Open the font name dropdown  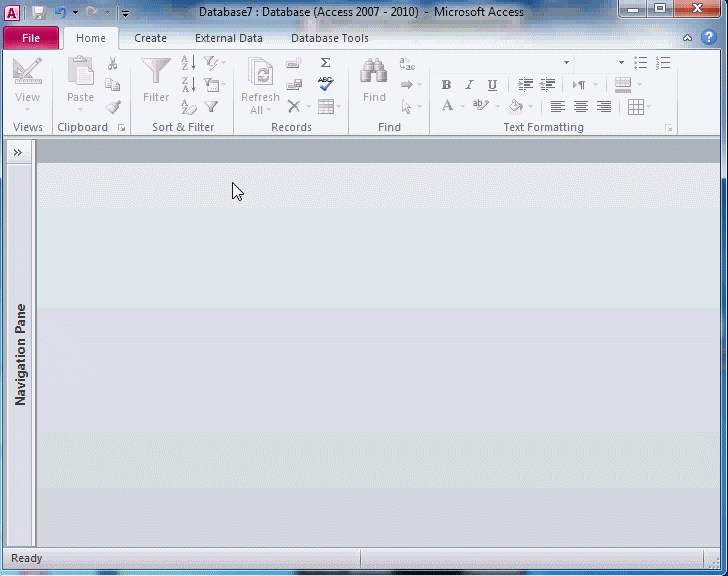[x=566, y=62]
